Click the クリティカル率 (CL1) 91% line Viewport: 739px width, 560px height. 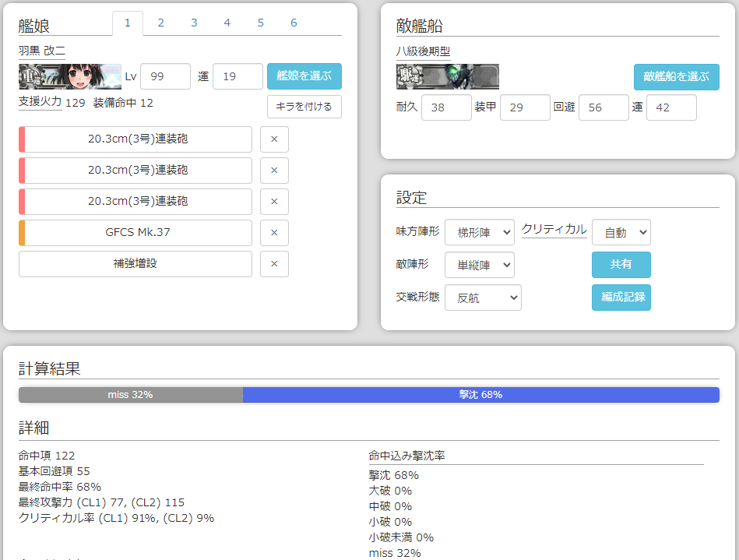point(116,518)
